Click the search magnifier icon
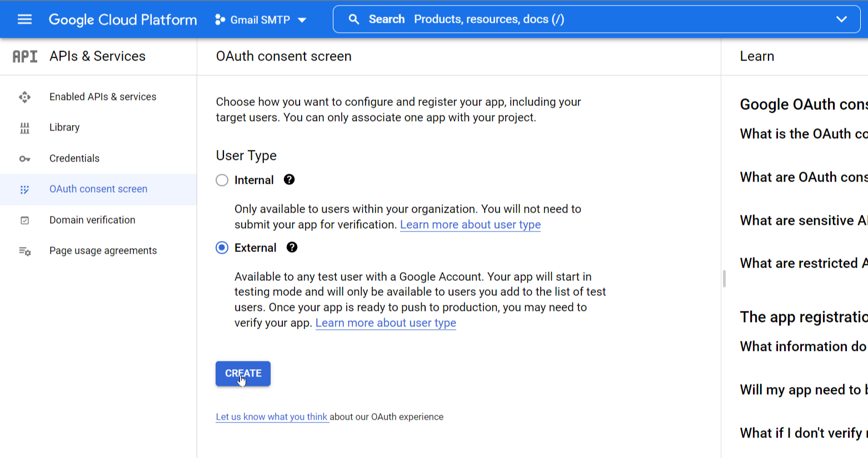The width and height of the screenshot is (868, 458). pyautogui.click(x=354, y=19)
